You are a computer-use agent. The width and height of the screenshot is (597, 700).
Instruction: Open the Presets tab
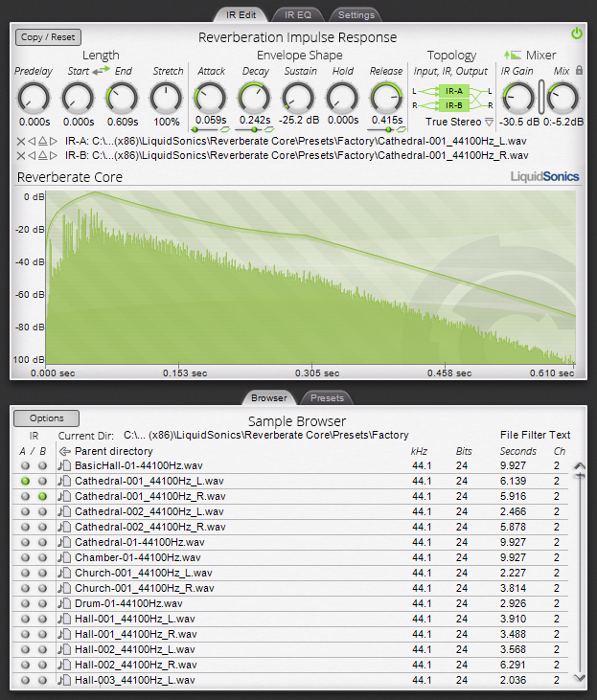tap(327, 397)
